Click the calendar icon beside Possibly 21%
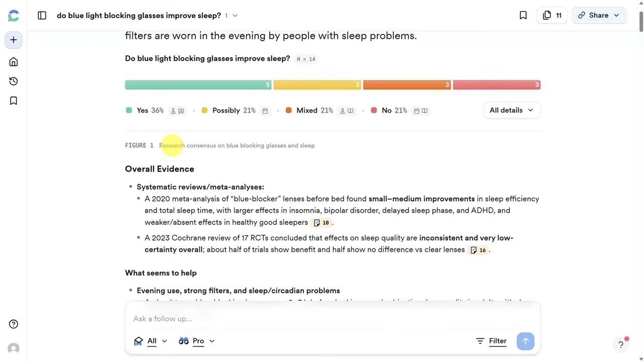Viewport: 644px width, 362px height. [x=265, y=111]
